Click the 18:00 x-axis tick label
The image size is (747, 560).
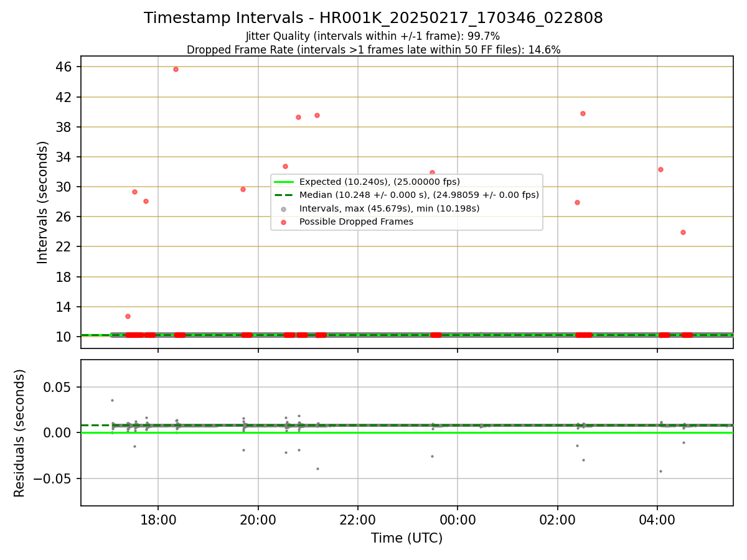158,520
